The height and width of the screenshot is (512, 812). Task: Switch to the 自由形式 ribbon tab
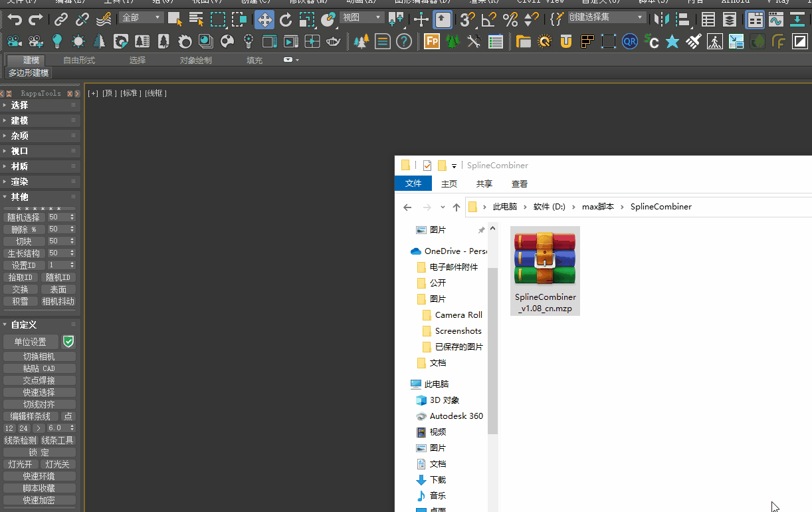(x=79, y=61)
